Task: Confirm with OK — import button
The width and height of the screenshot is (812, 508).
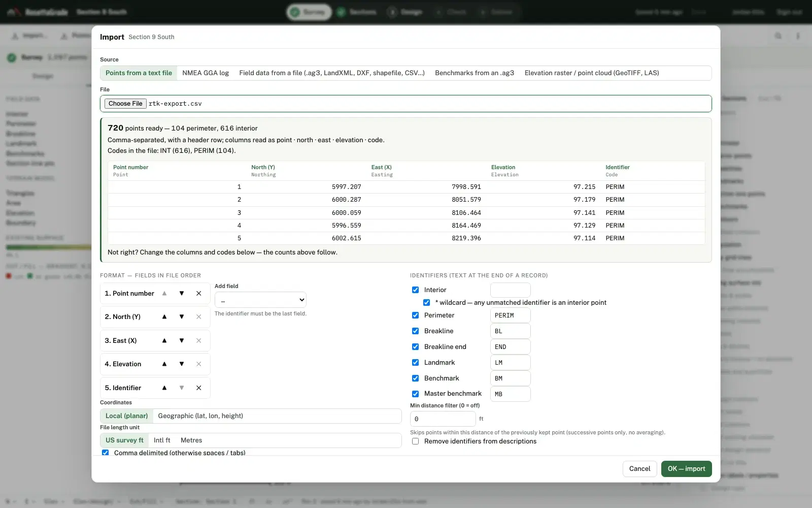Action: click(686, 469)
